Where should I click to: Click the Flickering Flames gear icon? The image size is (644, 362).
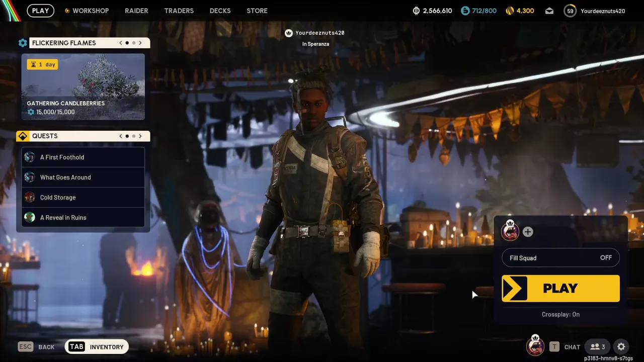23,43
